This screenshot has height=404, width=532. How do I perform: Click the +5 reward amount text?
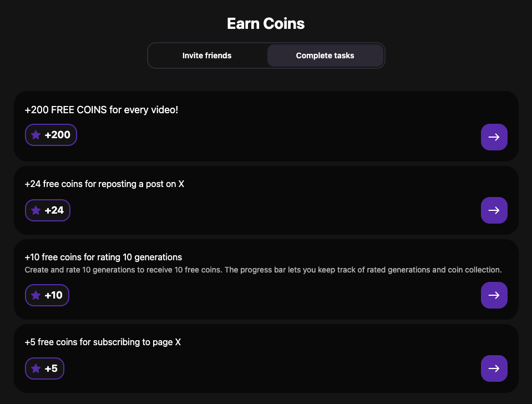(51, 368)
